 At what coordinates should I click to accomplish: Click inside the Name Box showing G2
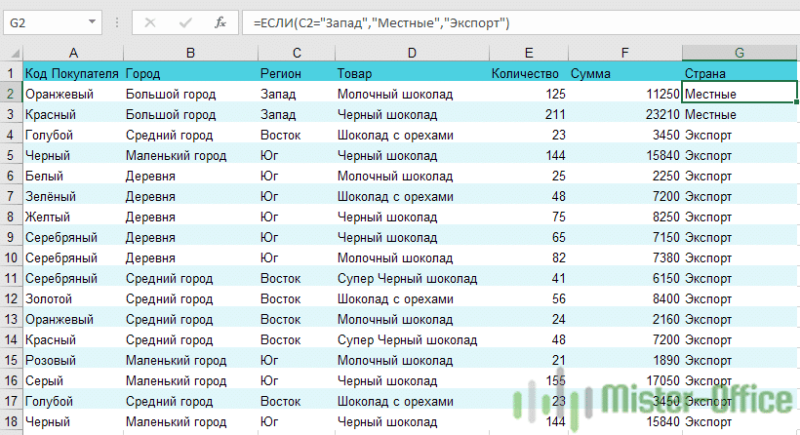[x=45, y=23]
